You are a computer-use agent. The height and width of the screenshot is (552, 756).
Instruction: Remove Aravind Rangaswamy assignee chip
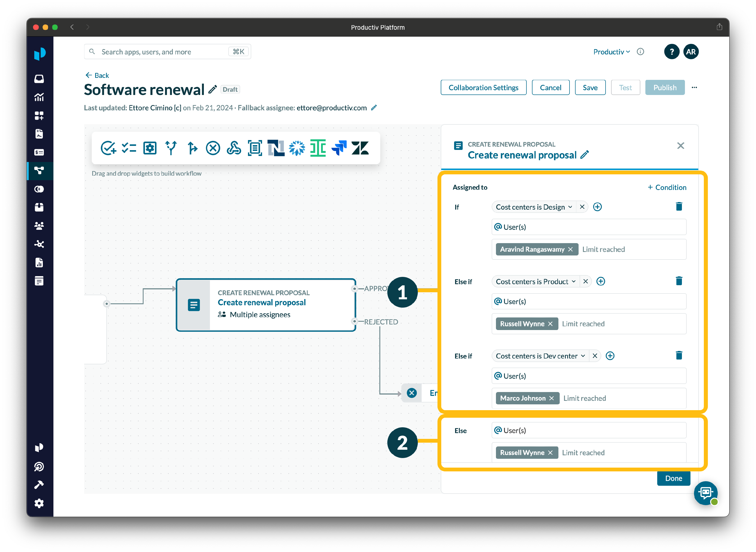[x=571, y=249]
